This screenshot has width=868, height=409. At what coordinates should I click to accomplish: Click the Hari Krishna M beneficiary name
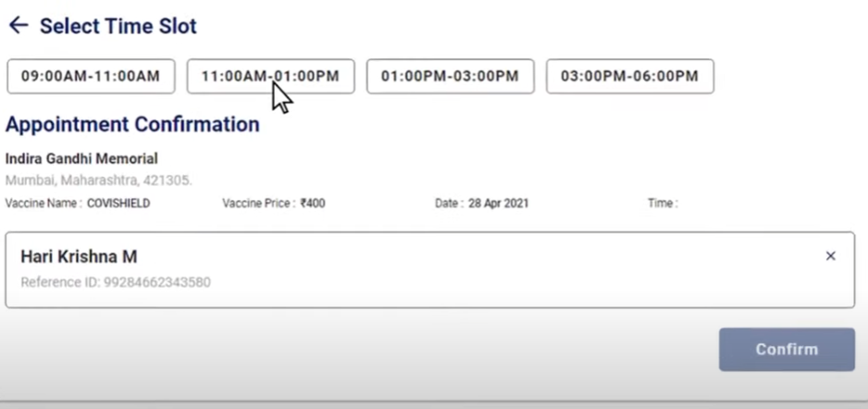[x=79, y=256]
